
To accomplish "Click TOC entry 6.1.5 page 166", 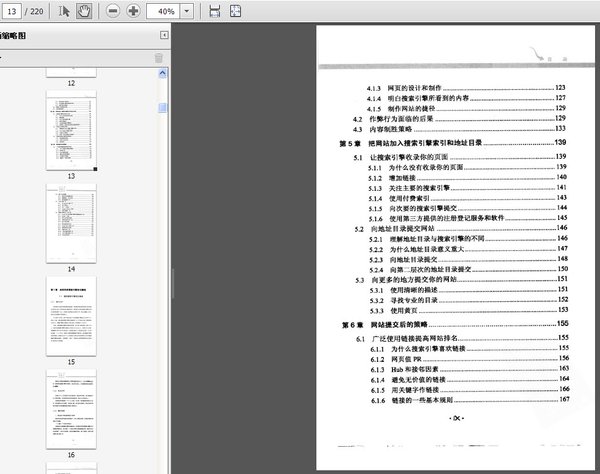I will 470,390.
